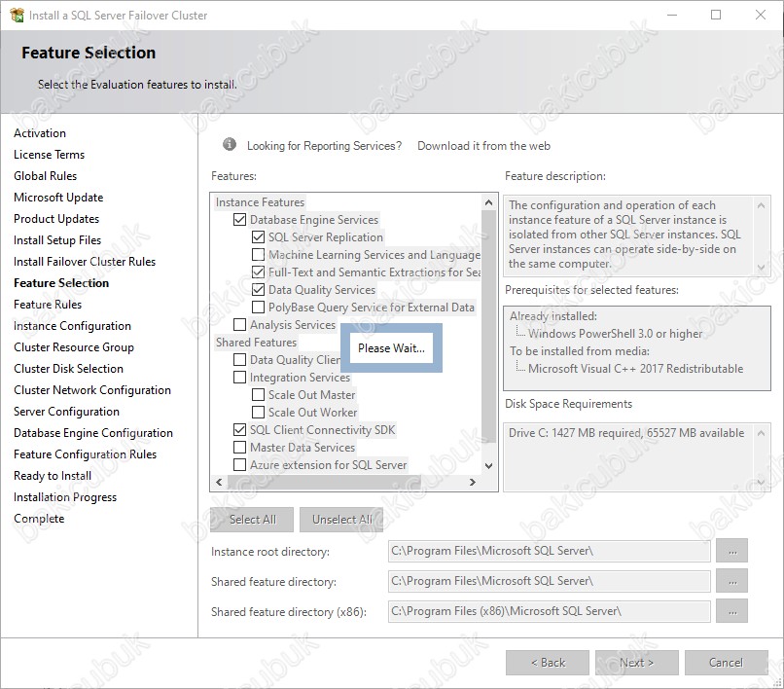This screenshot has width=784, height=689.
Task: Select Feature Configuration Rules step
Action: [x=85, y=454]
